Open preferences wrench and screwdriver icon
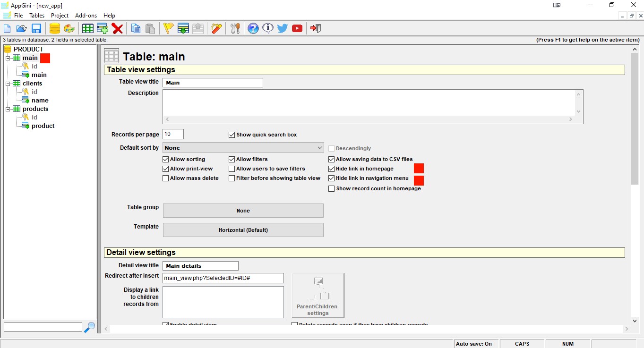 pyautogui.click(x=235, y=29)
